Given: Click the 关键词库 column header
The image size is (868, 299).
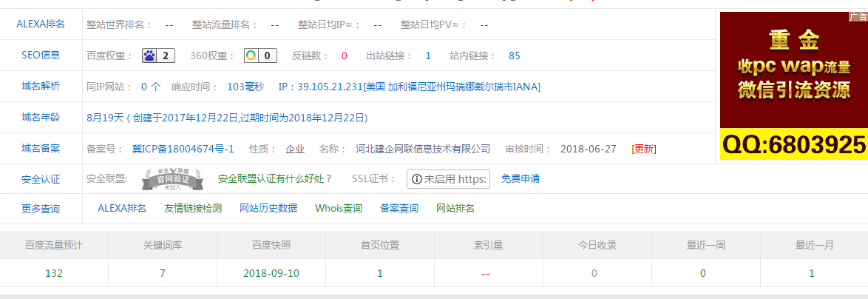Looking at the screenshot, I should tap(163, 245).
